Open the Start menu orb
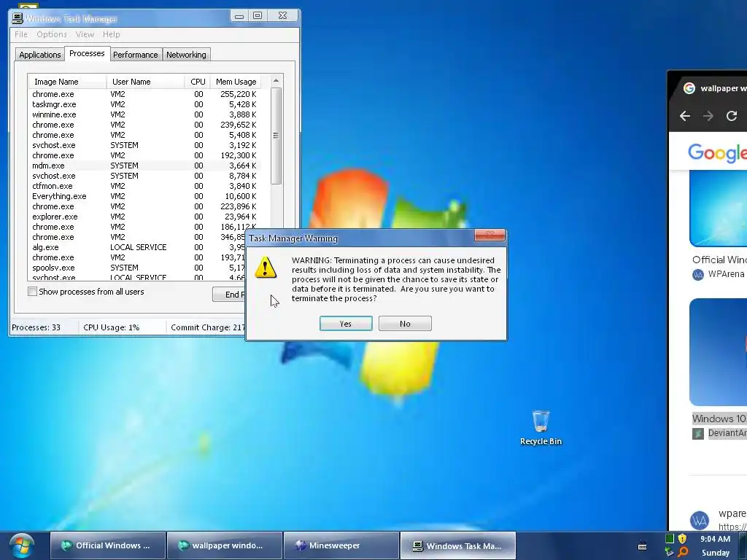 click(21, 546)
